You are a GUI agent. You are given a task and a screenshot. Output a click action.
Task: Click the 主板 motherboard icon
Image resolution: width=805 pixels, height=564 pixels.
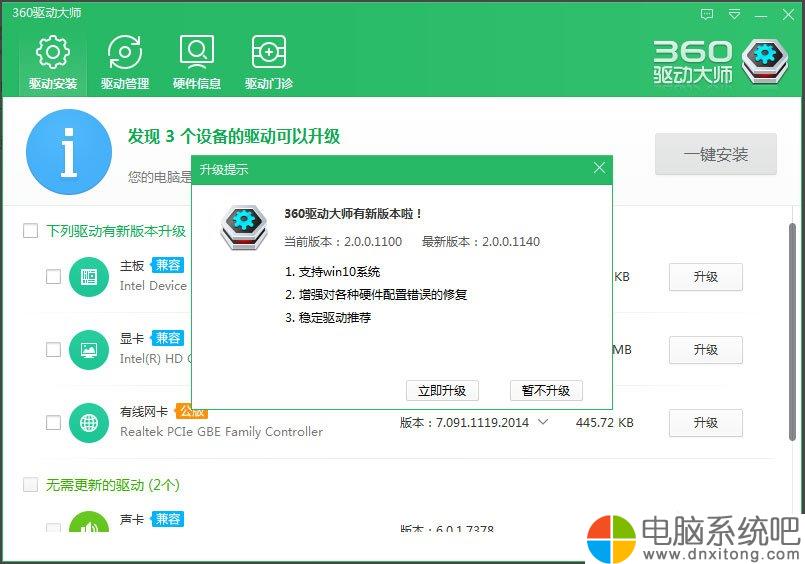pos(89,277)
